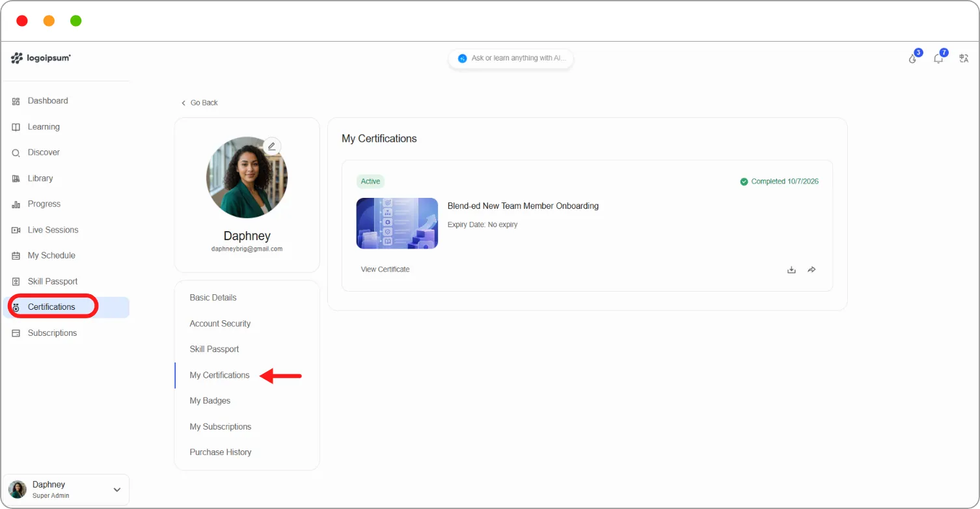The image size is (980, 509).
Task: Click the Go Back link
Action: click(x=199, y=103)
